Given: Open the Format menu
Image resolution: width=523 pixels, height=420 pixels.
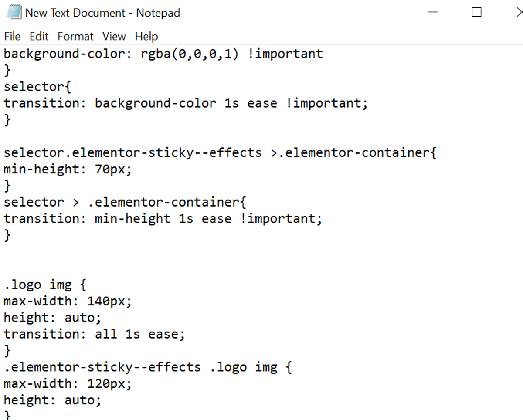Looking at the screenshot, I should [75, 36].
